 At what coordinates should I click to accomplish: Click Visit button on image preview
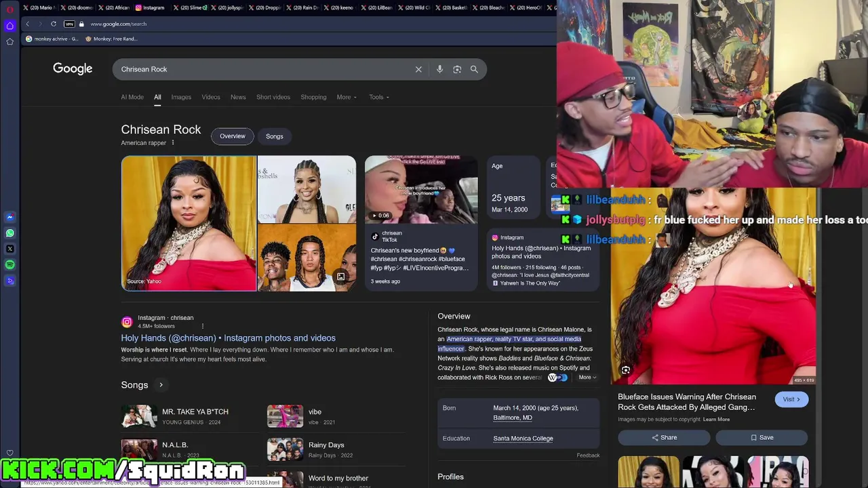(791, 399)
